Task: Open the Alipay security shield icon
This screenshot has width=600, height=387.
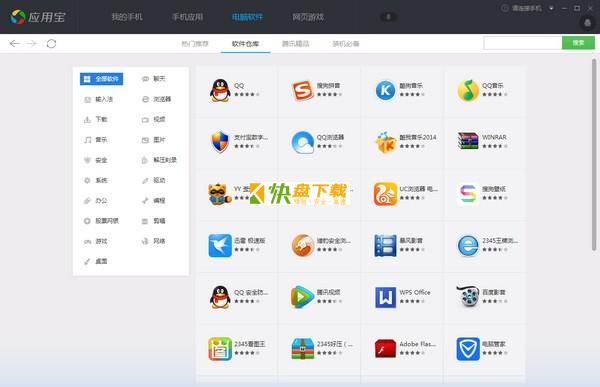Action: pos(220,142)
